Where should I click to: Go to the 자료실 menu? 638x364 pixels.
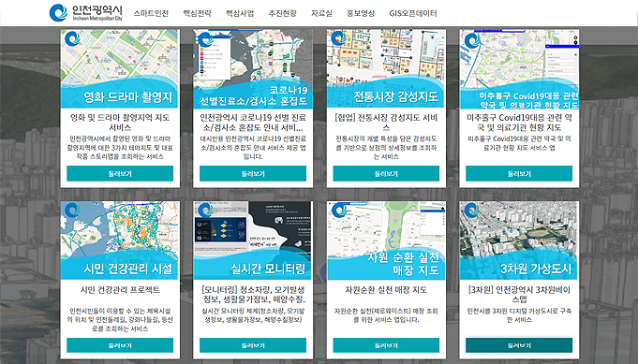321,13
